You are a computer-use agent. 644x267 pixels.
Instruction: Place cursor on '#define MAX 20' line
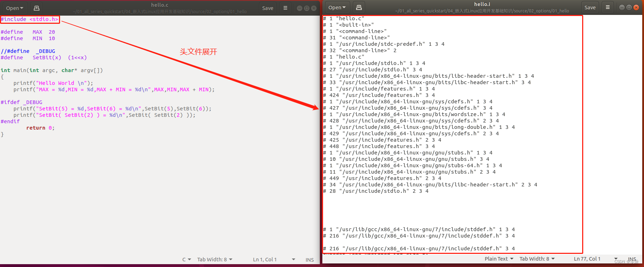click(x=28, y=32)
